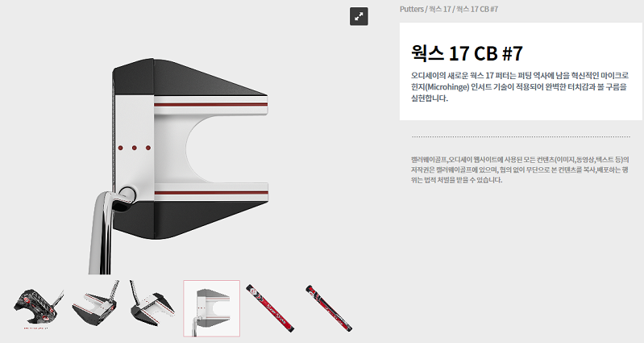Expand the product image to fullscreen

click(x=359, y=16)
